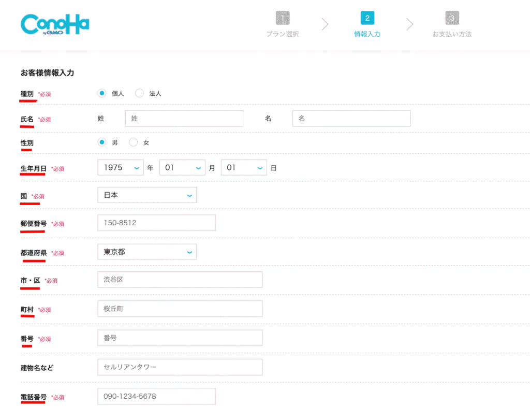Click step 3 お支払い方法 icon
Image resolution: width=530 pixels, height=420 pixels.
tap(452, 18)
